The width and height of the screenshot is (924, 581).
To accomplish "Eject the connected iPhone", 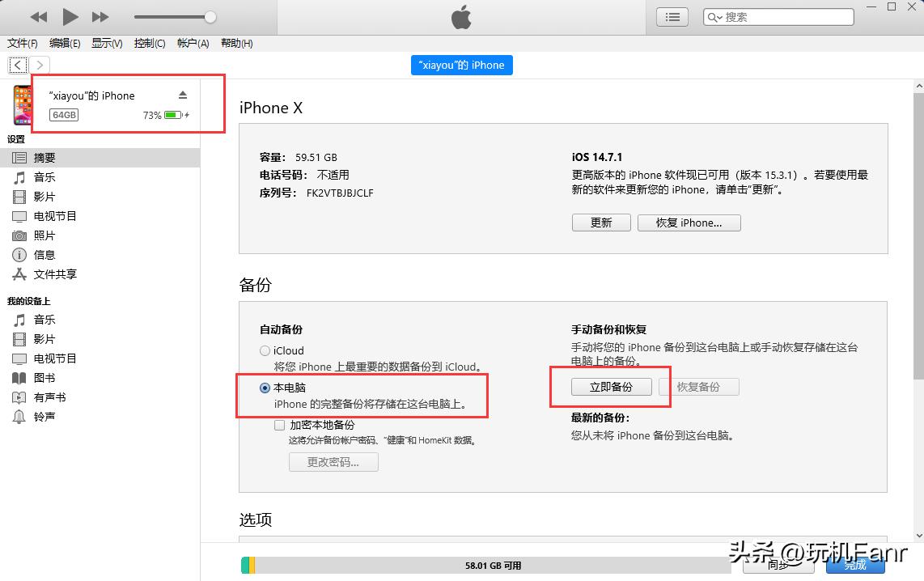I will pyautogui.click(x=183, y=95).
